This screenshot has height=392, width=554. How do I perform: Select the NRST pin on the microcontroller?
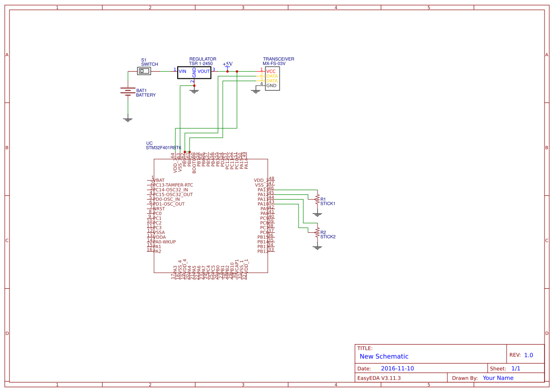(x=158, y=209)
